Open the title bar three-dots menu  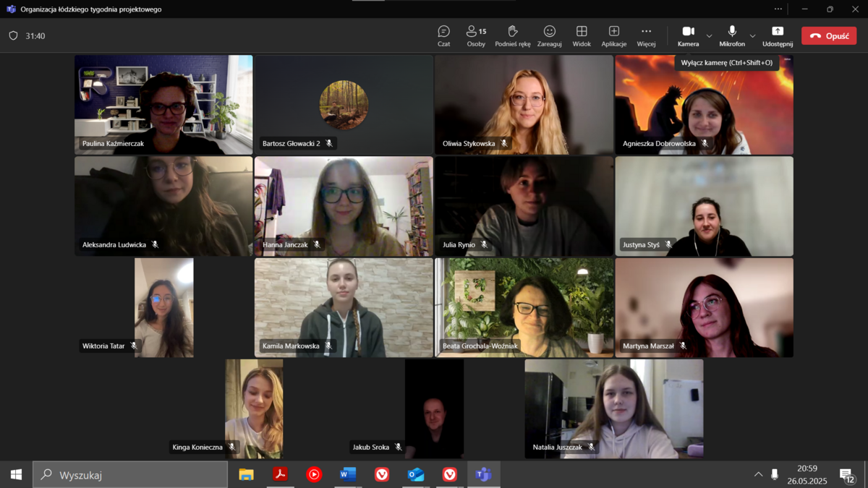pos(778,9)
